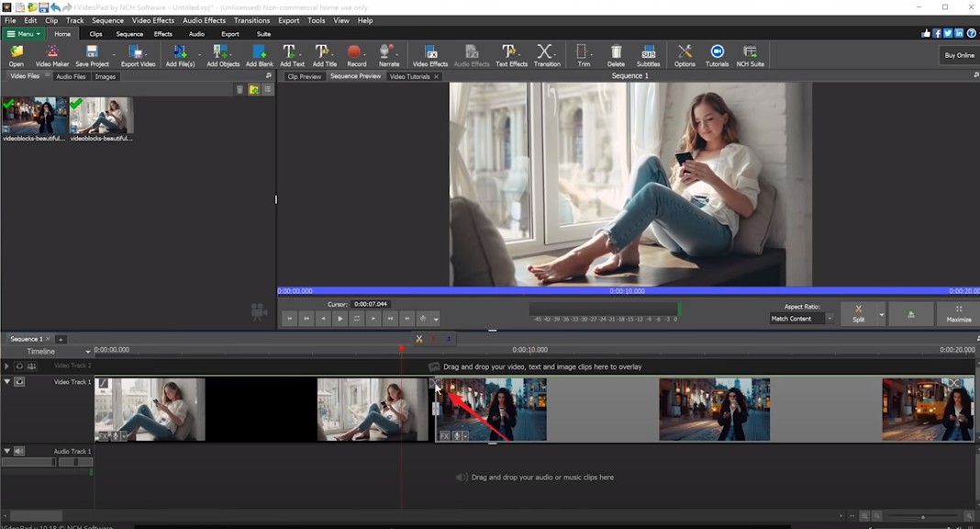The height and width of the screenshot is (529, 980).
Task: Expand the collapsed Video Track 2
Action: coord(6,366)
